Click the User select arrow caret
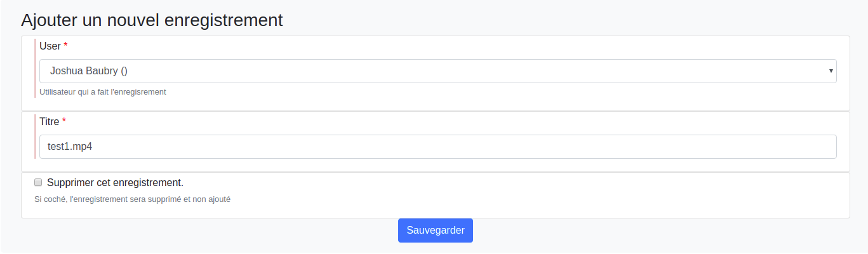Image resolution: width=868 pixels, height=254 pixels. pyautogui.click(x=831, y=71)
